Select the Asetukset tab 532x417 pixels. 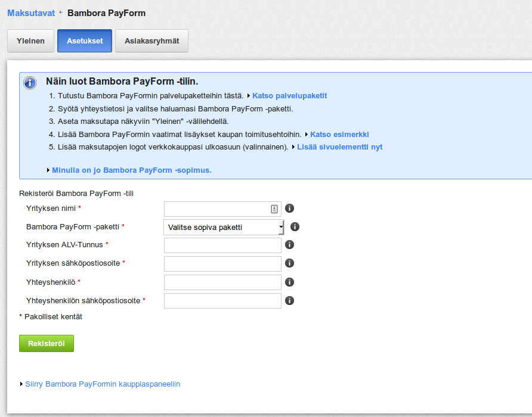tap(85, 41)
